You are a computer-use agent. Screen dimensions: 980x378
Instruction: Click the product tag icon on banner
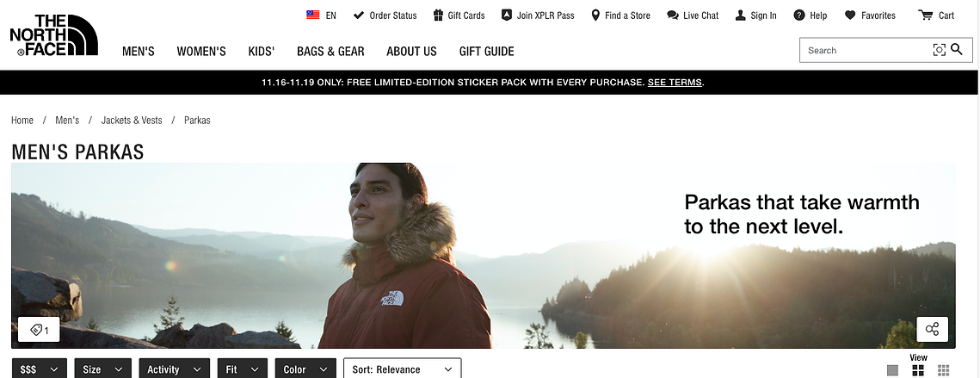39,330
